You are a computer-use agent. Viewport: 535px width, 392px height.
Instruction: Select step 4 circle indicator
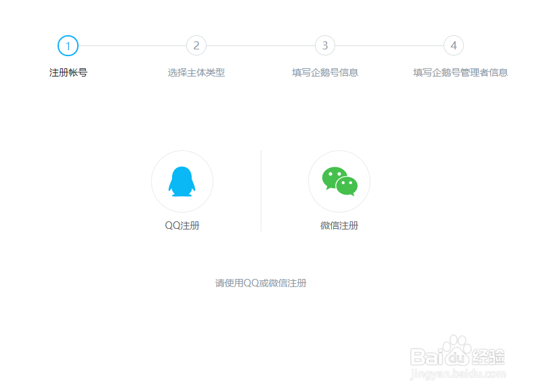click(454, 45)
